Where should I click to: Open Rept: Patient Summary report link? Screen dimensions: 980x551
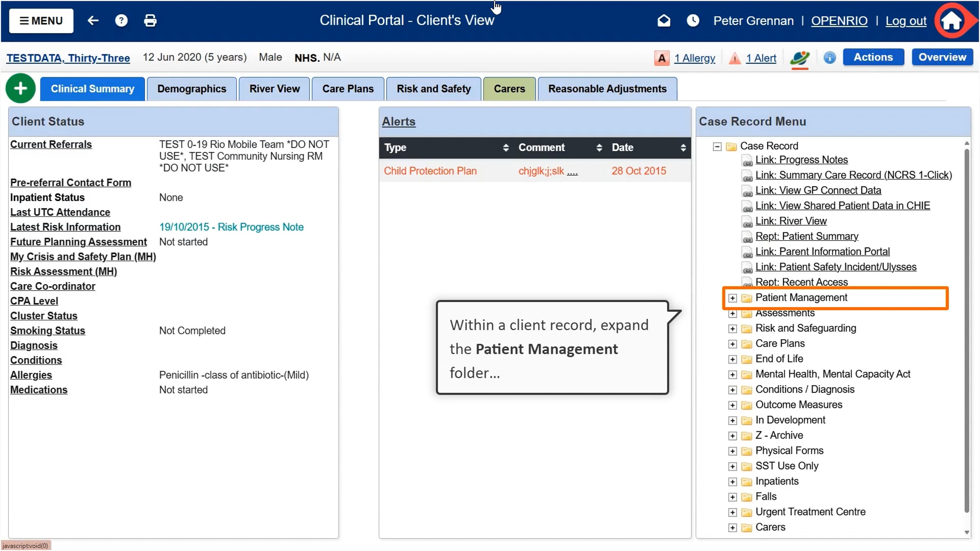tap(807, 236)
